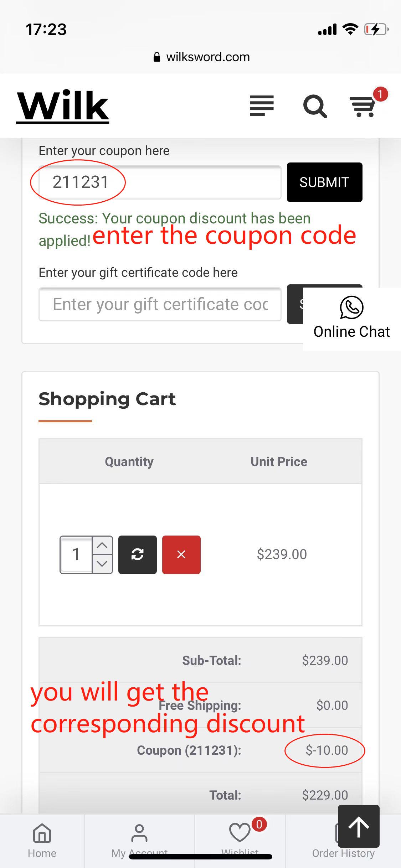Submit the gift certificate code
This screenshot has height=868, width=401.
pyautogui.click(x=295, y=304)
